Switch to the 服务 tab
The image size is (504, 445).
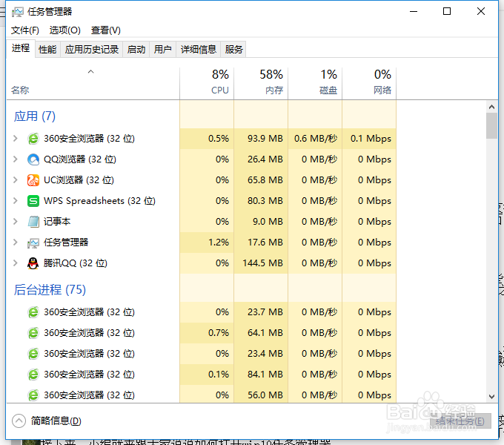(x=233, y=50)
